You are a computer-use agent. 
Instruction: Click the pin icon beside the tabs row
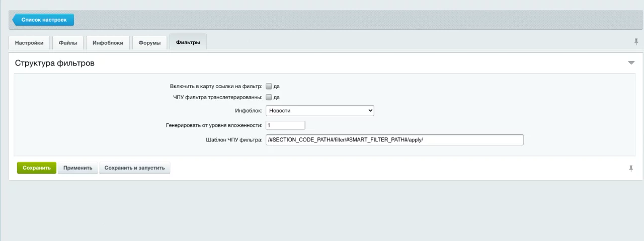pos(636,42)
